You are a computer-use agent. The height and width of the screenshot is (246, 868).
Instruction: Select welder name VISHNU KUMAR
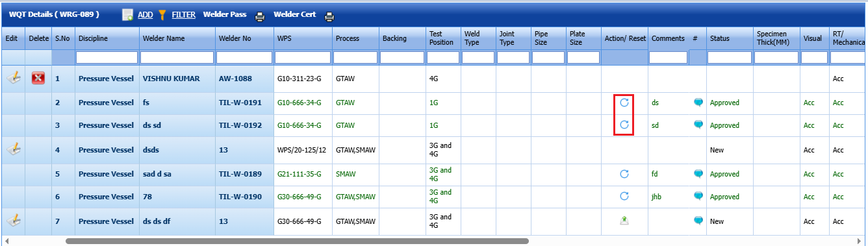click(x=171, y=79)
